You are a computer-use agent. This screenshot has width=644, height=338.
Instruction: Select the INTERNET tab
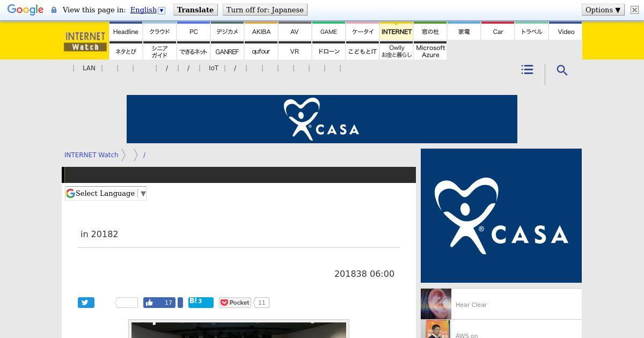(396, 31)
